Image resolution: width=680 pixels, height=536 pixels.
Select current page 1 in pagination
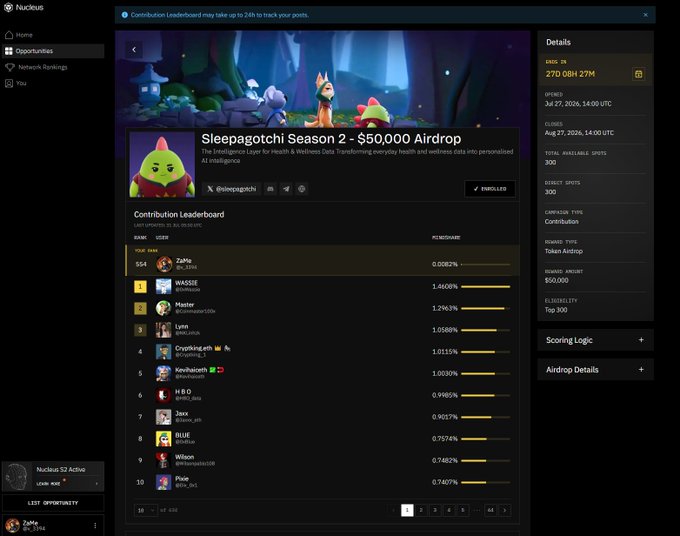[407, 510]
